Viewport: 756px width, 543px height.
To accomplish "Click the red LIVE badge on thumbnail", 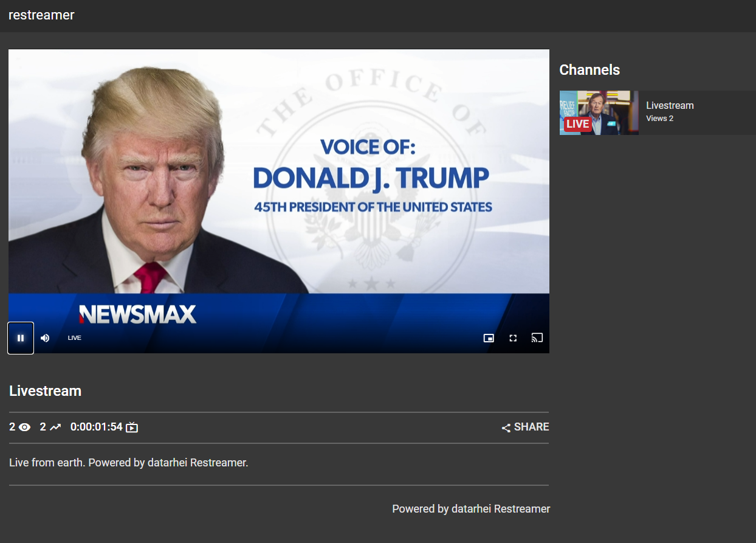I will (577, 124).
